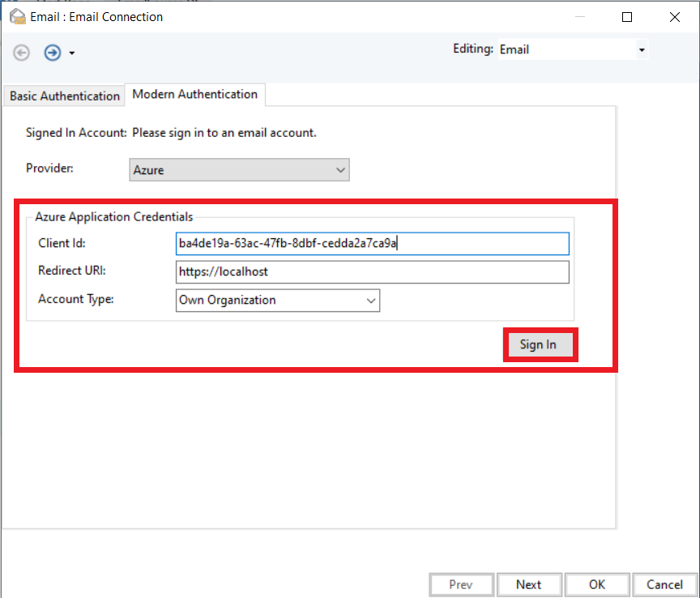This screenshot has height=598, width=700.
Task: Close the Email Connection window
Action: pyautogui.click(x=674, y=17)
